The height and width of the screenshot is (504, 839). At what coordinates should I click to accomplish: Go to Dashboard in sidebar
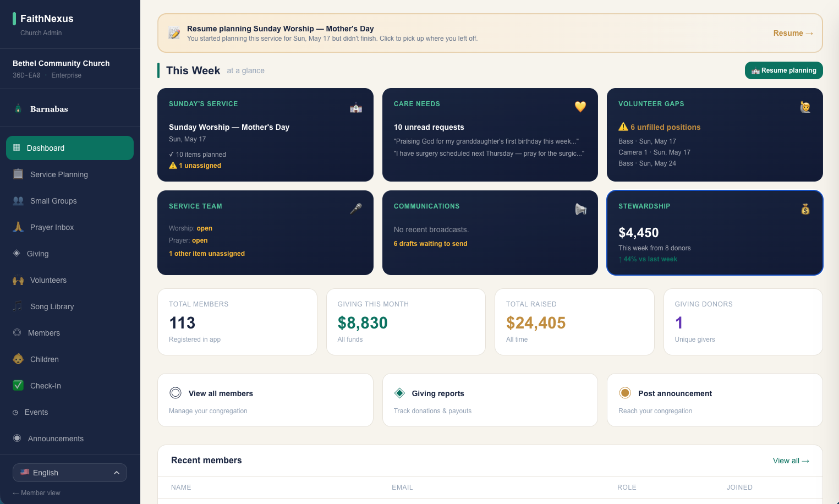click(x=70, y=148)
